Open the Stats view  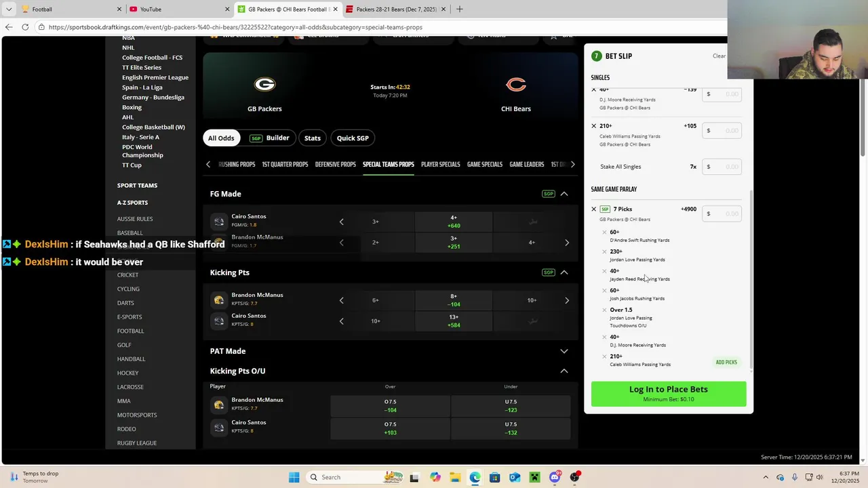click(x=313, y=138)
